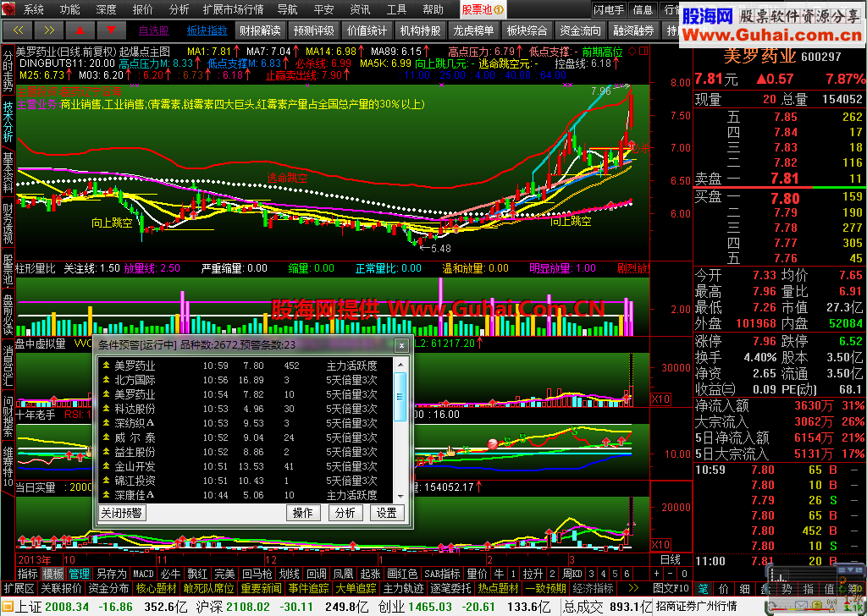Image resolution: width=867 pixels, height=616 pixels.
Task: Expand more bottom tabs with >> arrow
Action: click(x=633, y=588)
